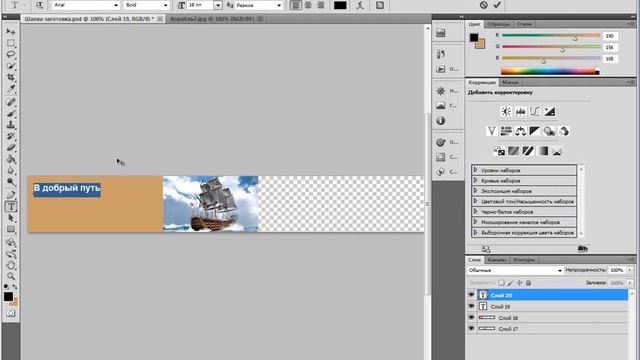Select the Eraser tool
The image size is (640, 360).
[11, 148]
